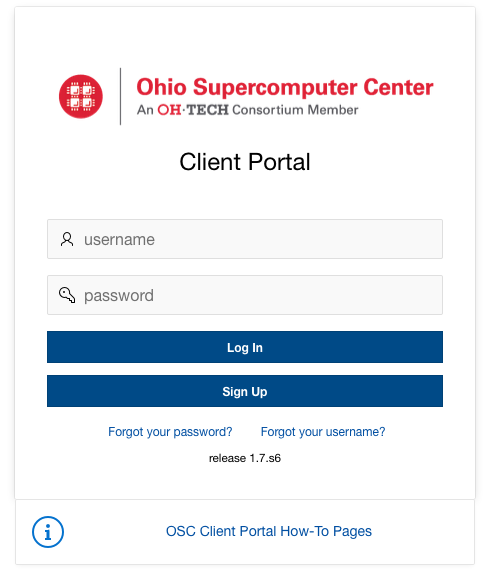Click the How-To Pages footer panel
The image size is (487, 576).
tap(245, 532)
